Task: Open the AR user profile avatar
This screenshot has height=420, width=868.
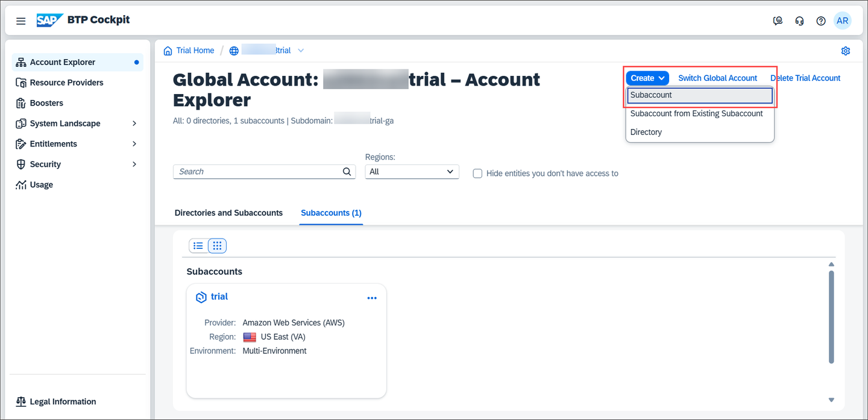Action: [843, 20]
